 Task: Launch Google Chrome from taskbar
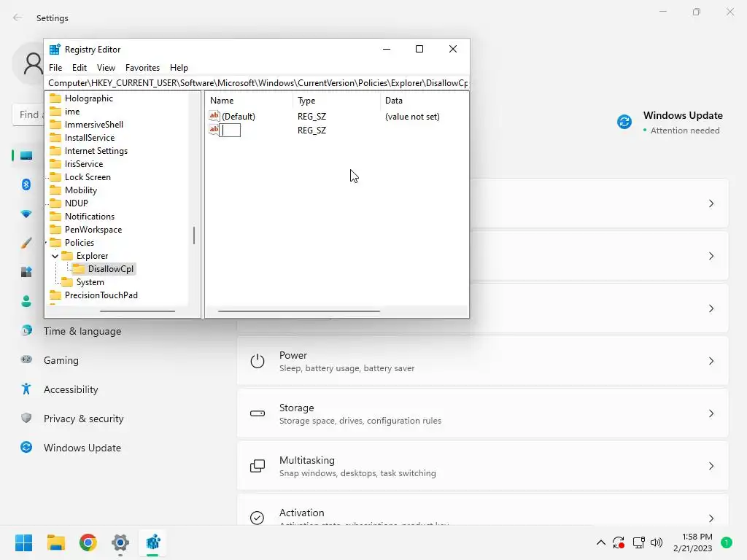tap(88, 542)
